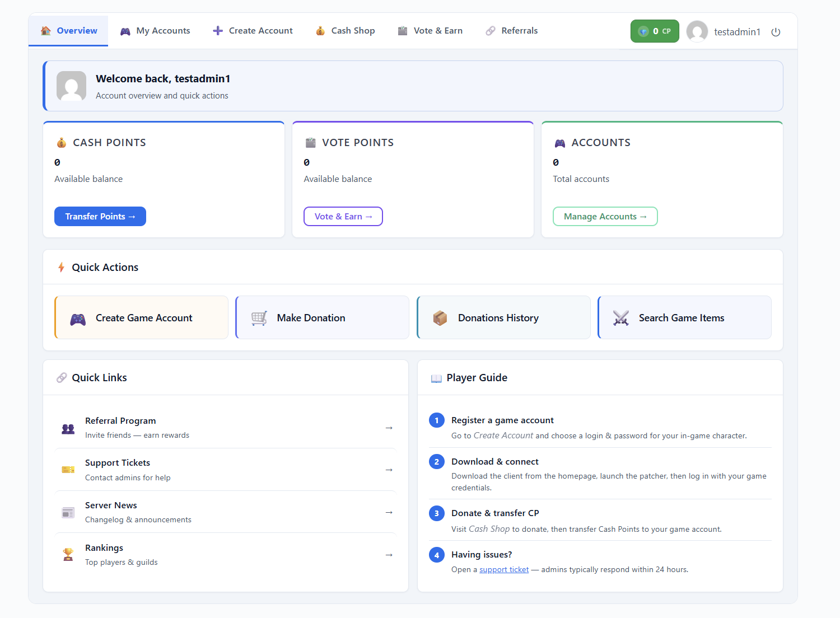The height and width of the screenshot is (618, 840).
Task: Open the Donations History label
Action: pos(498,318)
